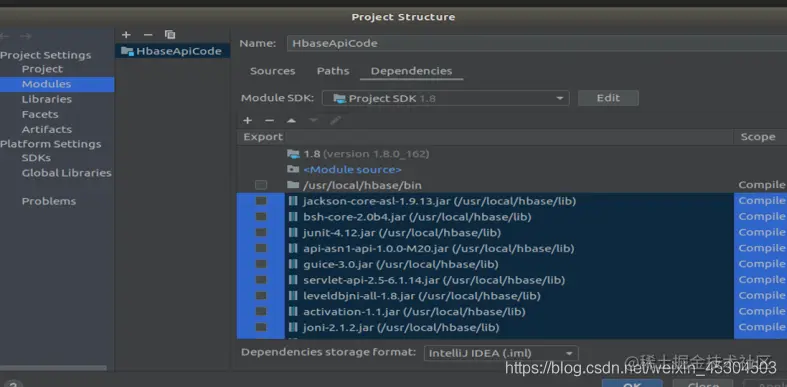Click the back navigation arrow
Screen dimensions: 787x387
5,36
